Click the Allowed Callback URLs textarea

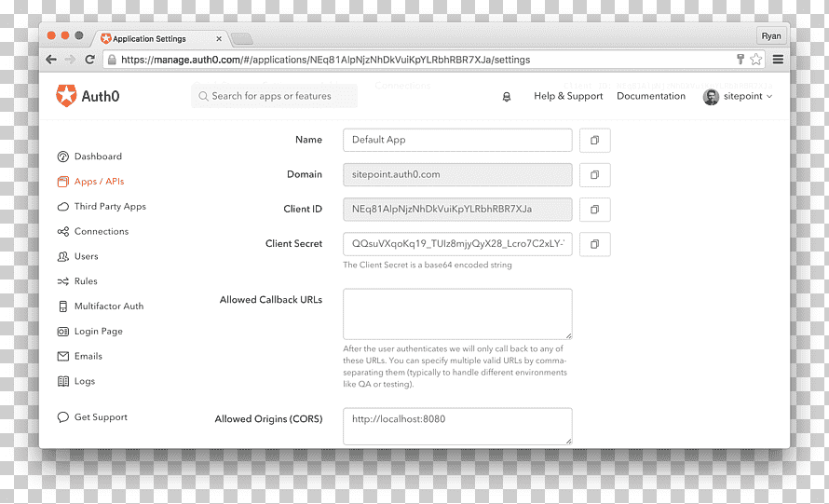457,314
